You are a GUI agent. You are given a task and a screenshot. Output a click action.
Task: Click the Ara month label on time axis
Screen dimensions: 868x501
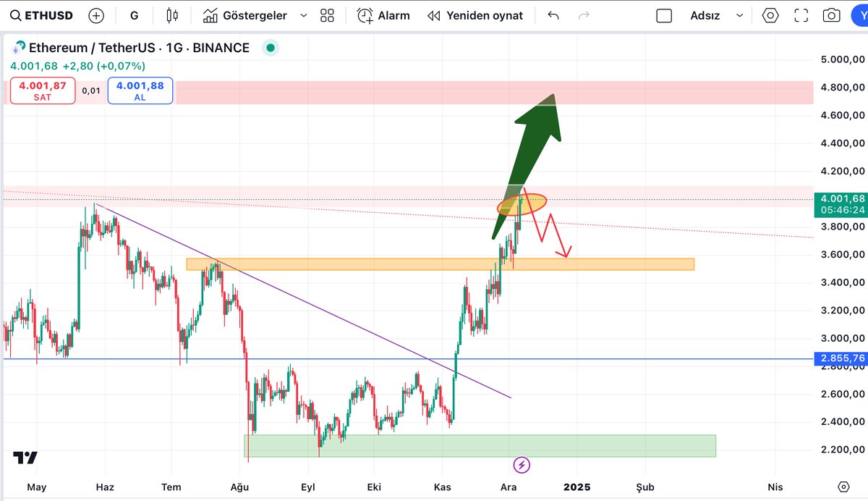coord(509,487)
